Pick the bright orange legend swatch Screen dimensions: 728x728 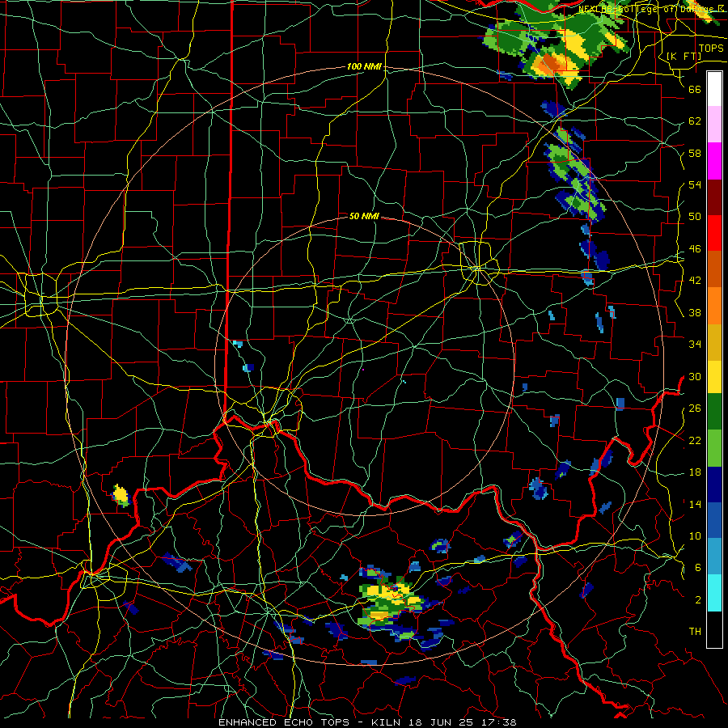pyautogui.click(x=714, y=306)
